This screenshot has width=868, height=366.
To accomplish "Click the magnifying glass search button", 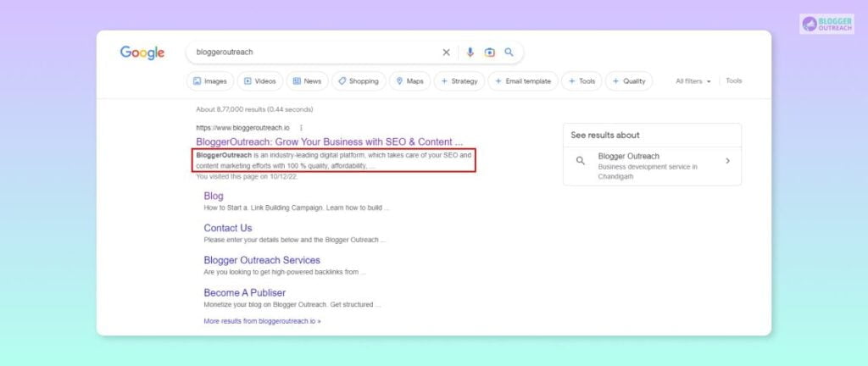I will (509, 52).
